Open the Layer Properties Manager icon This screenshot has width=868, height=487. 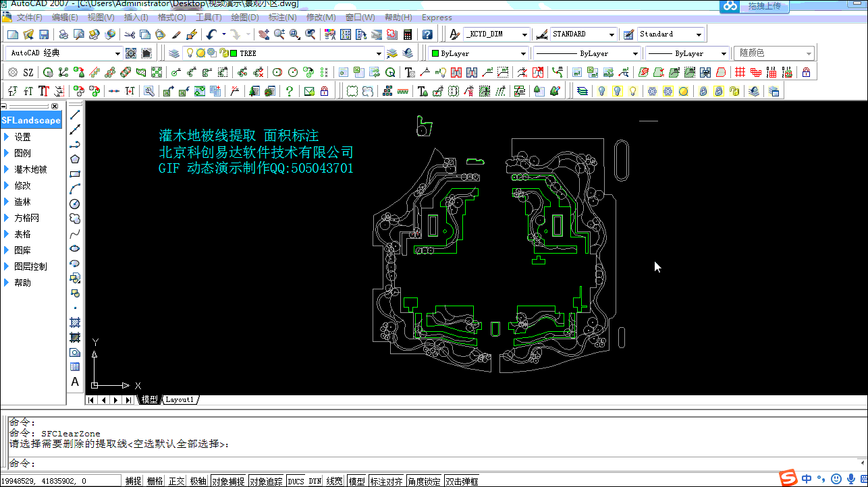174,53
